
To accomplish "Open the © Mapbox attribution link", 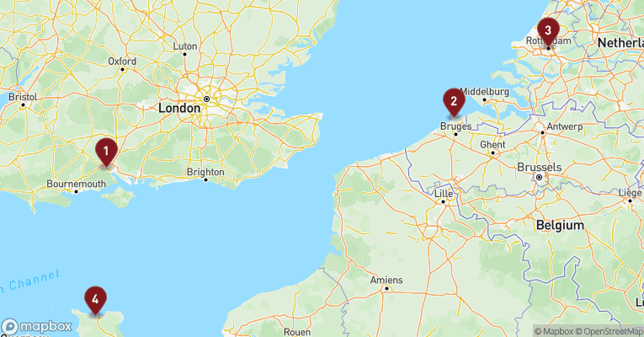I will (554, 331).
